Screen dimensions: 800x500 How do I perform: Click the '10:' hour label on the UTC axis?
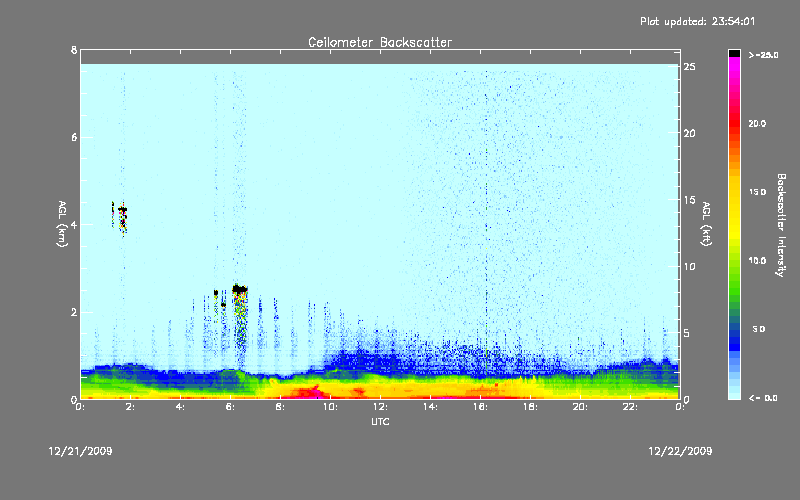pos(330,407)
